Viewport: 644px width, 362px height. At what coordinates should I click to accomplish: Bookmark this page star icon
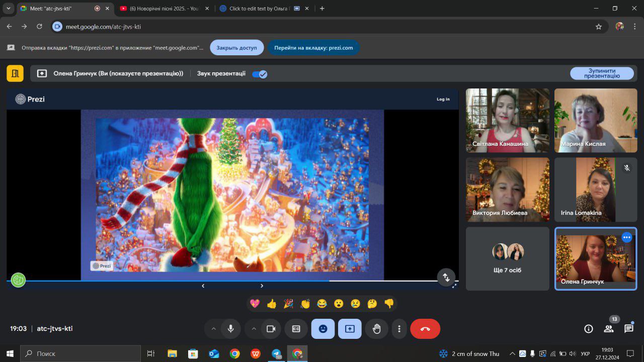tap(599, 27)
